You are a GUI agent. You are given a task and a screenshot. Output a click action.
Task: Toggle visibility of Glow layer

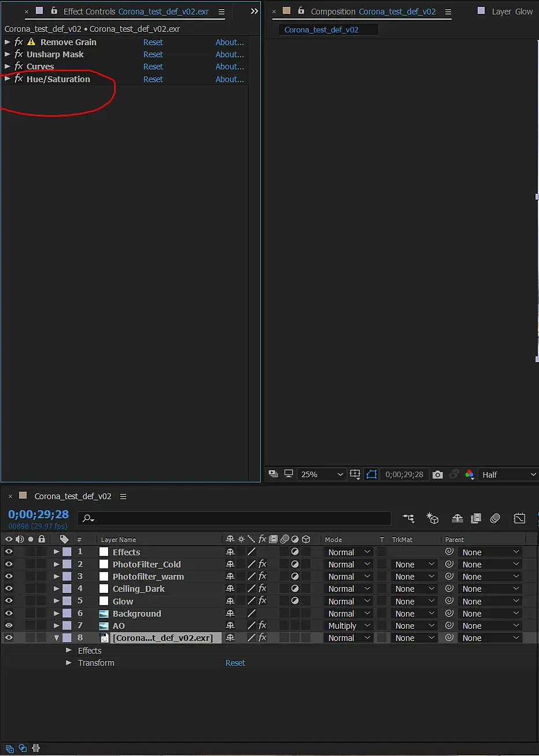(x=9, y=601)
